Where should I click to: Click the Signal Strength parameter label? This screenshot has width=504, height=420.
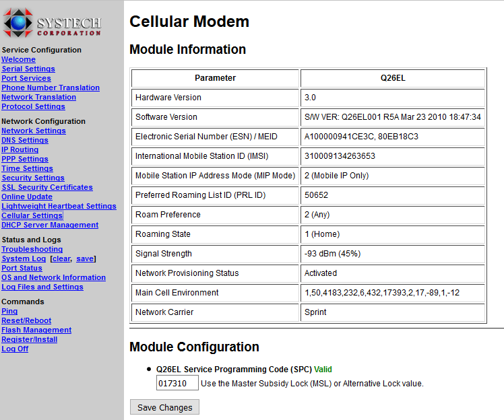coord(163,254)
